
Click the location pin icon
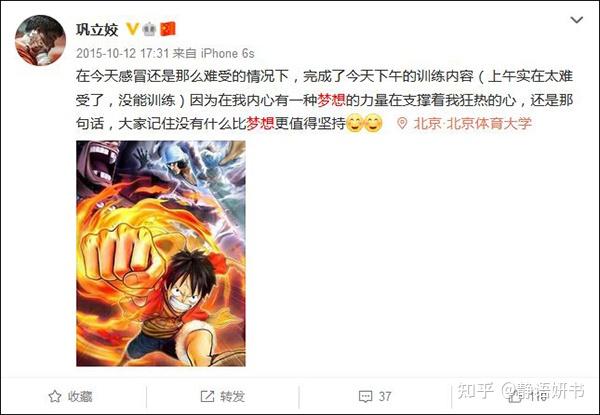click(x=402, y=124)
